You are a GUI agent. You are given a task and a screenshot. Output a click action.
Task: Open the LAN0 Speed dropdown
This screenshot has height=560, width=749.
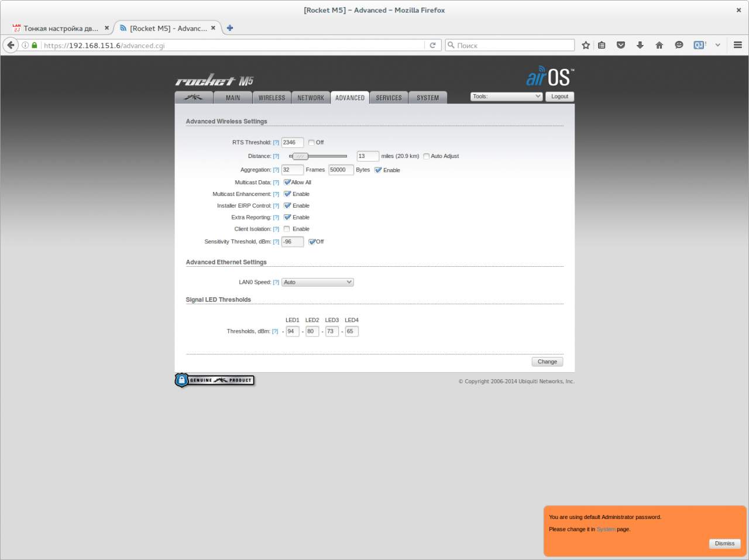(318, 282)
